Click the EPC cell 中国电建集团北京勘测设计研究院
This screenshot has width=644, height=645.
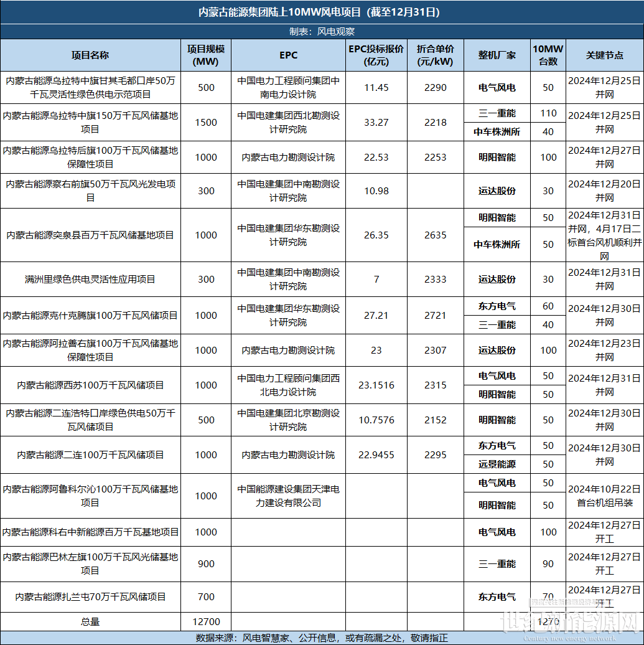[288, 420]
